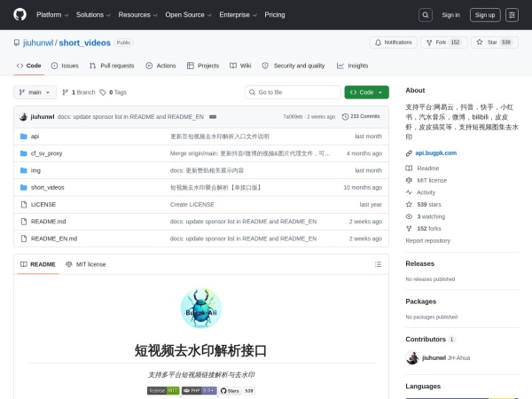532x399 pixels.
Task: Click the jiuhunwl contributor avatar
Action: pos(412,357)
